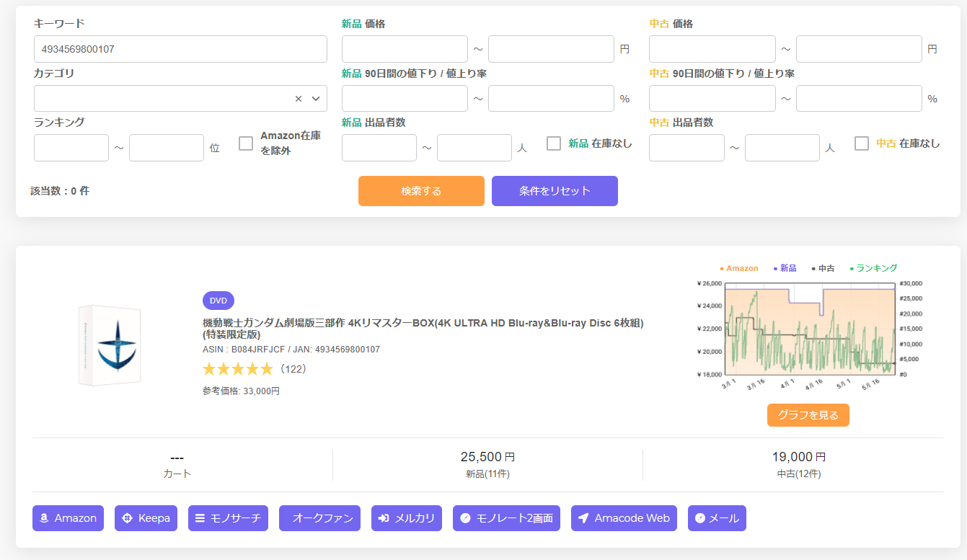Toggle the 新品 legend on the graph

pyautogui.click(x=785, y=268)
